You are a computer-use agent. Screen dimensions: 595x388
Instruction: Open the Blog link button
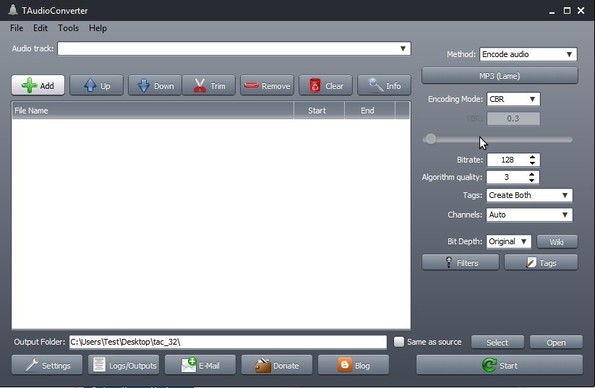pos(353,365)
